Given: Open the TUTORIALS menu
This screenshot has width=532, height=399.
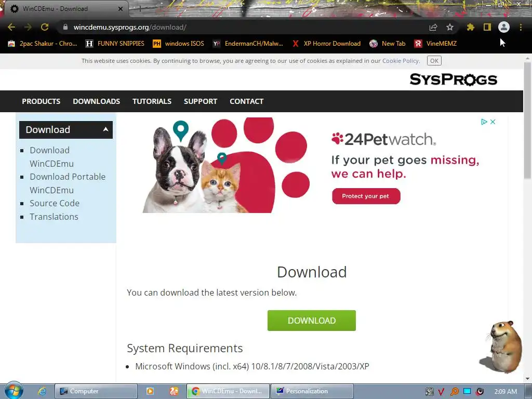Looking at the screenshot, I should (x=152, y=101).
